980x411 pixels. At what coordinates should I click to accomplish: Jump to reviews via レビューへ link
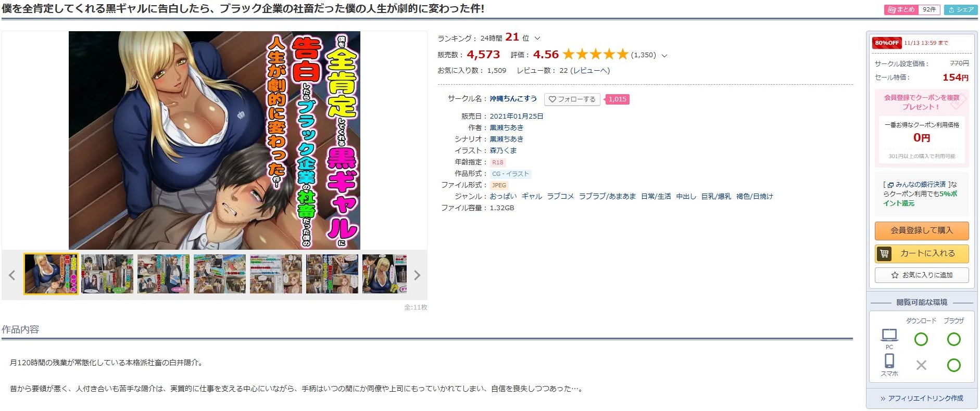click(x=591, y=70)
